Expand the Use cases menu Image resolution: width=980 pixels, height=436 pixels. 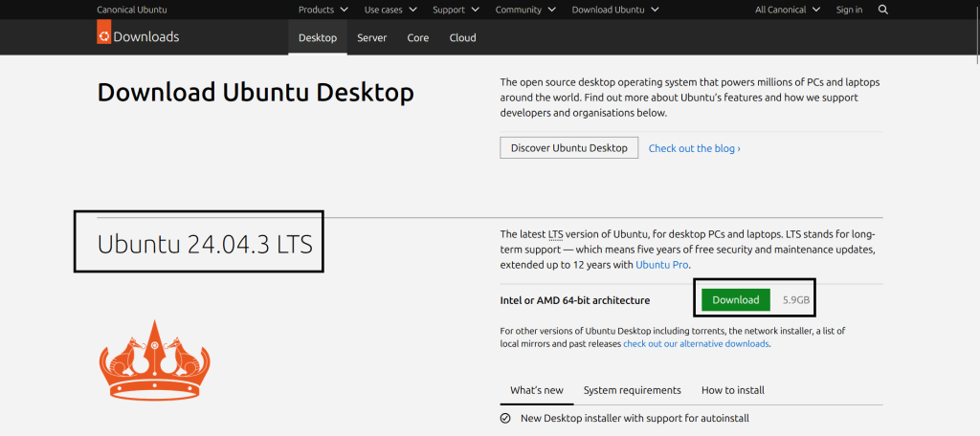(x=391, y=10)
